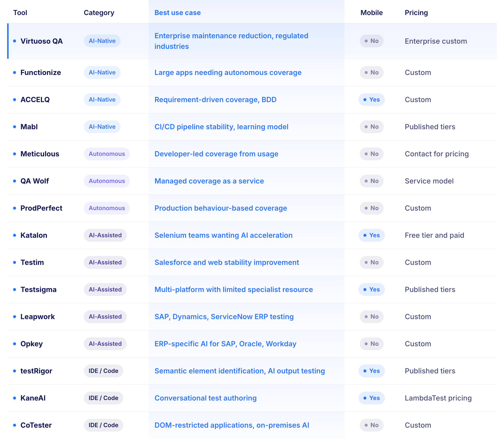Screen dimensions: 504x439
Task: Open Enterprise maintenance reduction use case
Action: 231,41
